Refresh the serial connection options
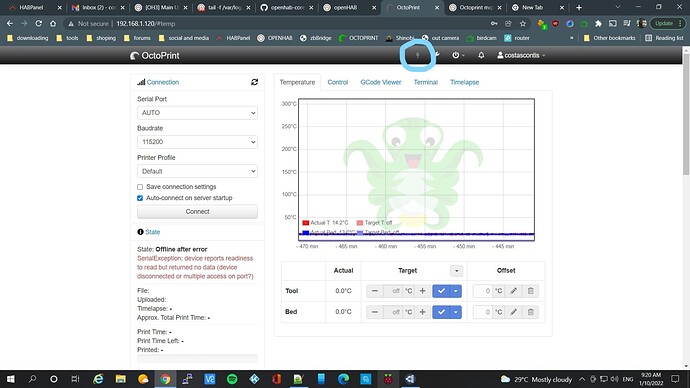The image size is (690, 388). [x=254, y=82]
